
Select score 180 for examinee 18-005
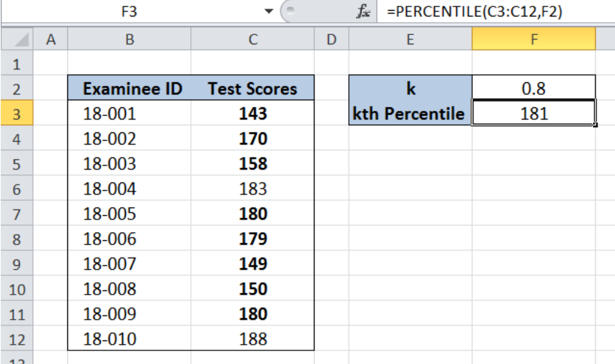252,214
